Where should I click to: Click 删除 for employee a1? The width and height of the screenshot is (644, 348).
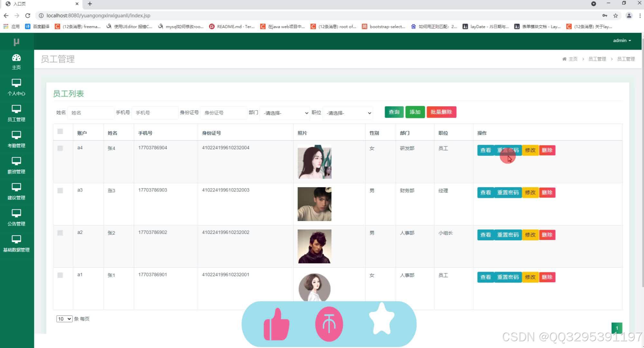547,277
